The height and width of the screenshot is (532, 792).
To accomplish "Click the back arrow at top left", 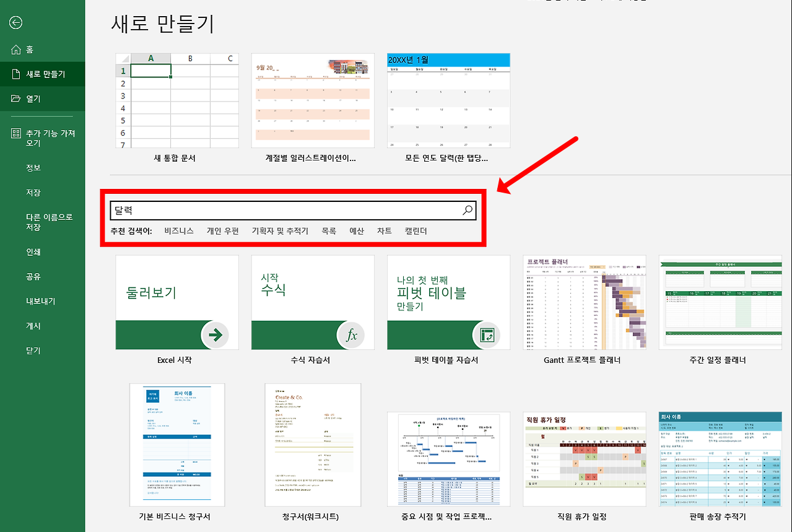I will click(15, 23).
